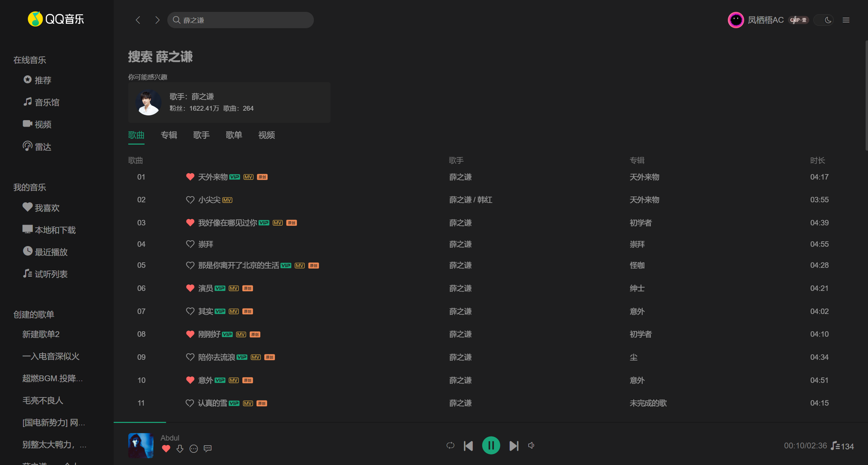This screenshot has width=868, height=465.
Task: Pause playback with the green pause button
Action: coord(491,445)
